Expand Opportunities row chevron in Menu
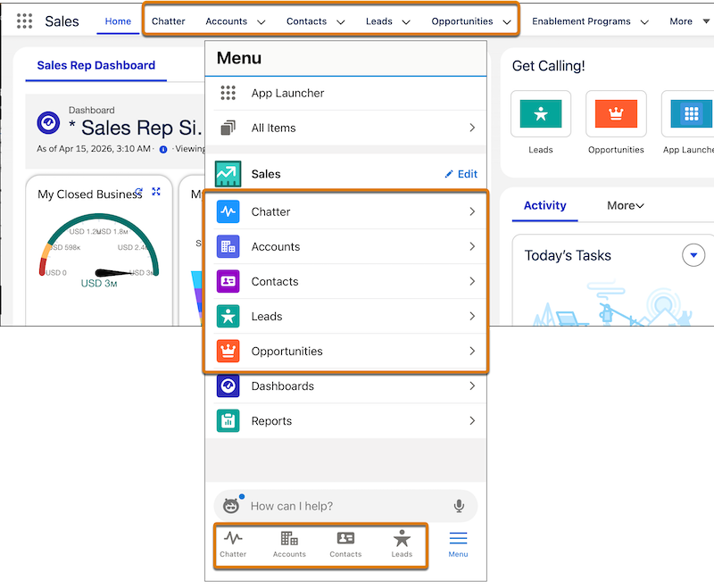 tap(472, 351)
